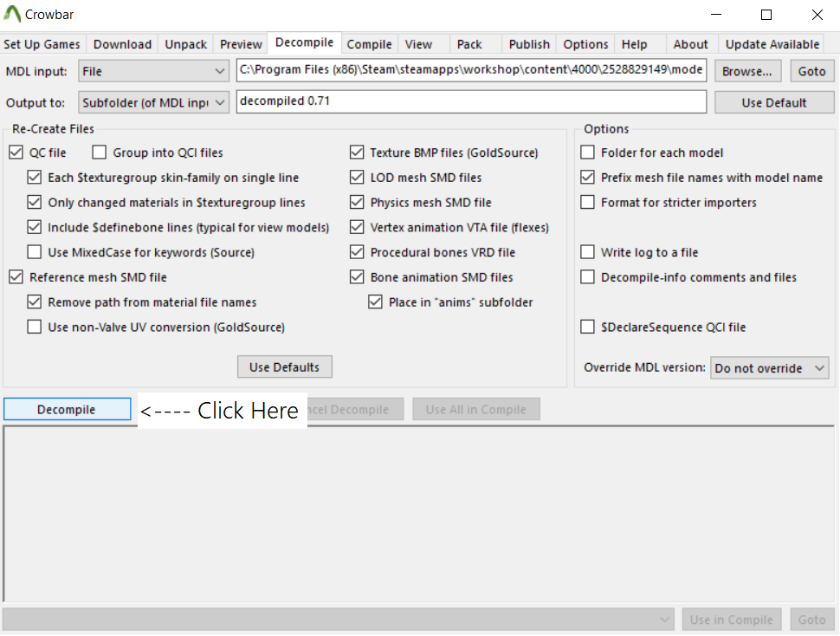
Task: Expand the Output to Subfolder dropdown
Action: [154, 102]
